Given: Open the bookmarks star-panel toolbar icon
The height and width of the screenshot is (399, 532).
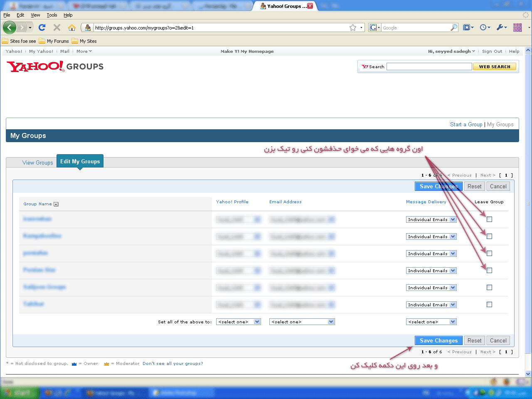Looking at the screenshot, I should click(467, 27).
